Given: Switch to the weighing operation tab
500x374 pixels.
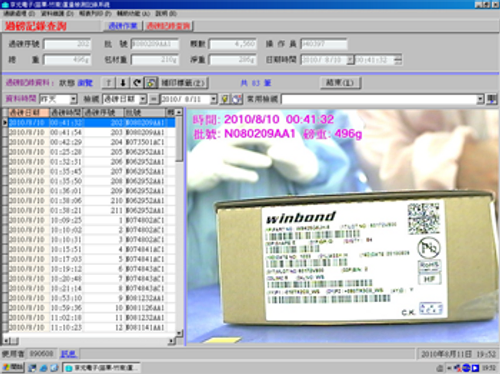Looking at the screenshot, I should pos(123,26).
